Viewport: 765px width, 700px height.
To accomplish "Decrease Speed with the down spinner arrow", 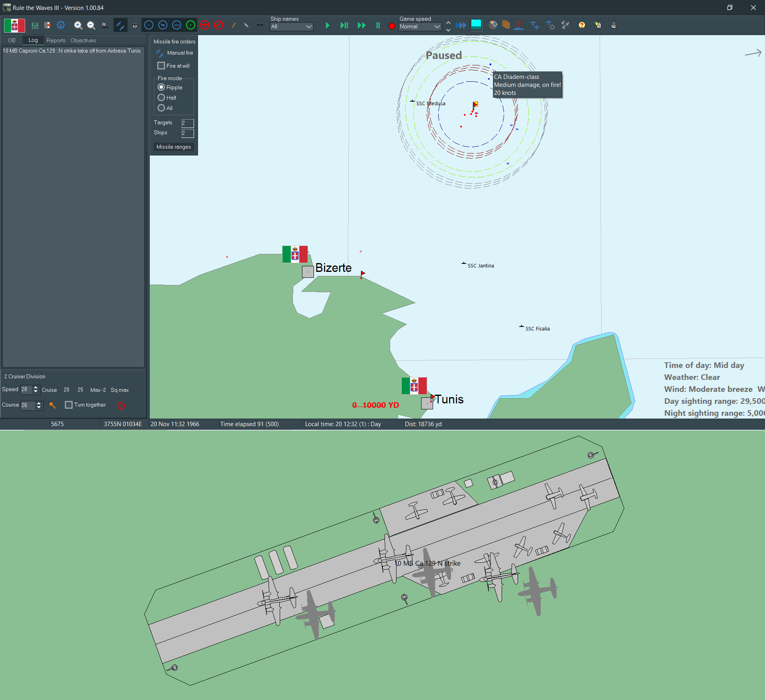I will (x=36, y=392).
